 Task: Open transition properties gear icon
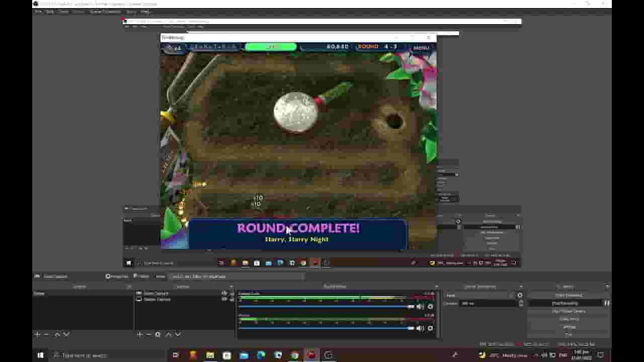point(520,295)
